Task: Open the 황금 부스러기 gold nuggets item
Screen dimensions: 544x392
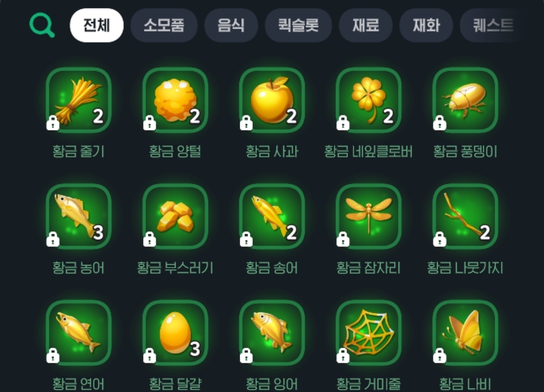Action: tap(175, 217)
